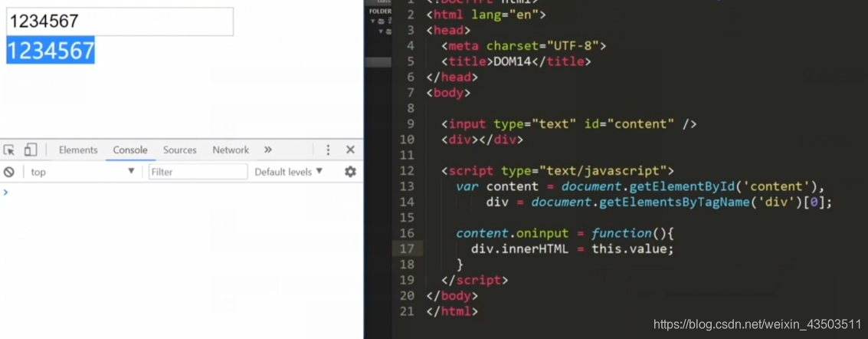Click the closing script tag on line 19
868x339 pixels.
tap(475, 280)
